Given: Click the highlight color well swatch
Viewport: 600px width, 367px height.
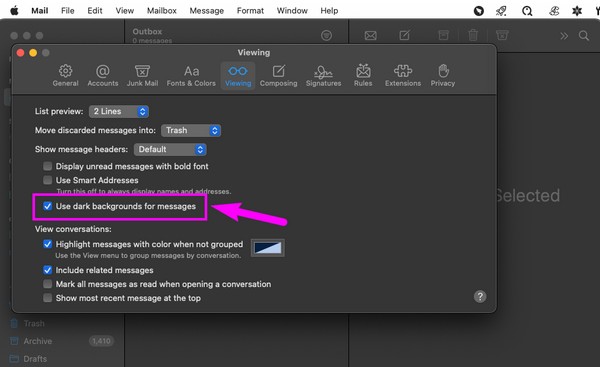Looking at the screenshot, I should coord(267,248).
